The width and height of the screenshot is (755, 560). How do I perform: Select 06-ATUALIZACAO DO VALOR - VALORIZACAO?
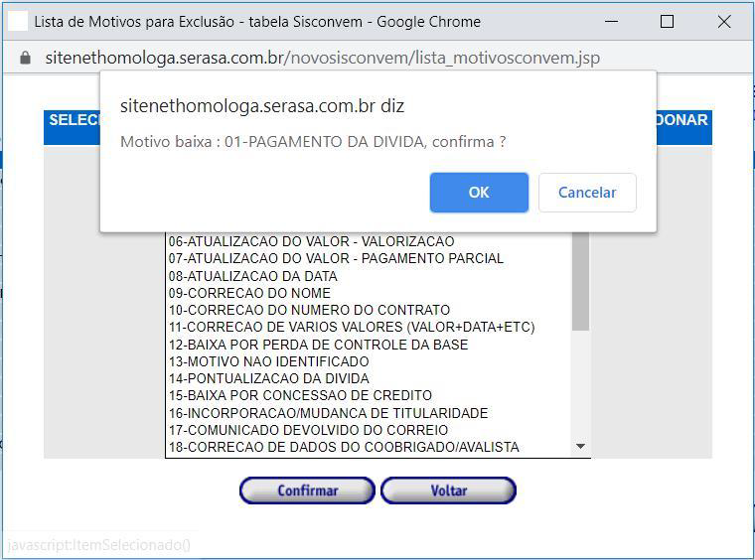(311, 241)
